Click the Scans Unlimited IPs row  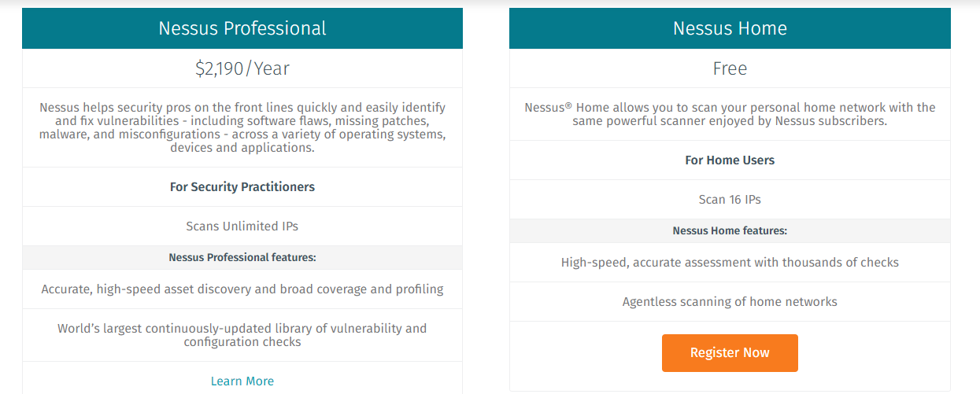[242, 226]
